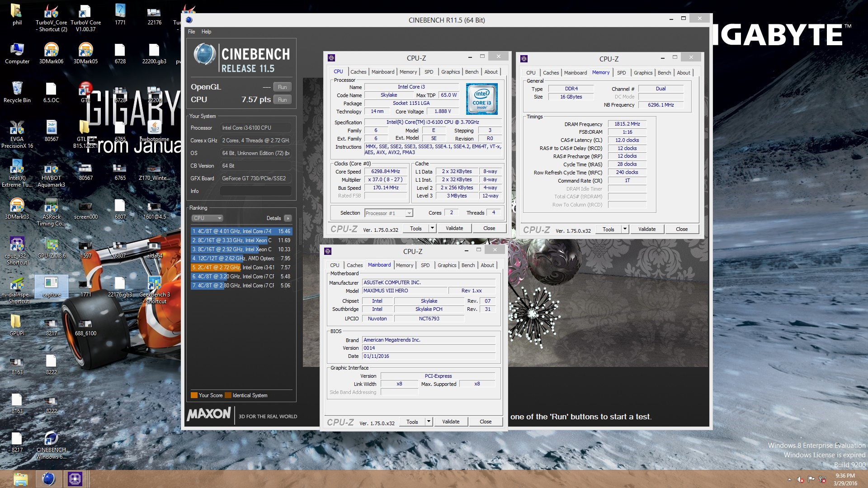Open the EVGA PrecisionX 16 shortcut

pyautogui.click(x=17, y=135)
